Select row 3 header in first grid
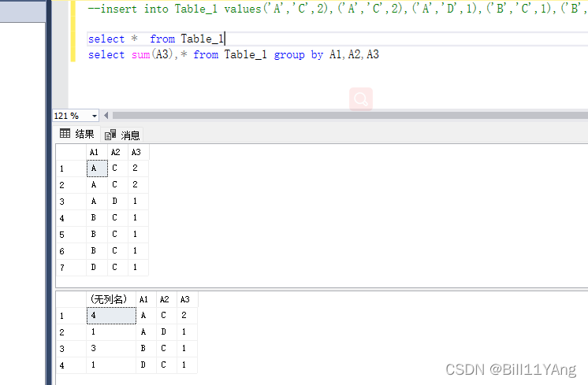 tap(71, 202)
